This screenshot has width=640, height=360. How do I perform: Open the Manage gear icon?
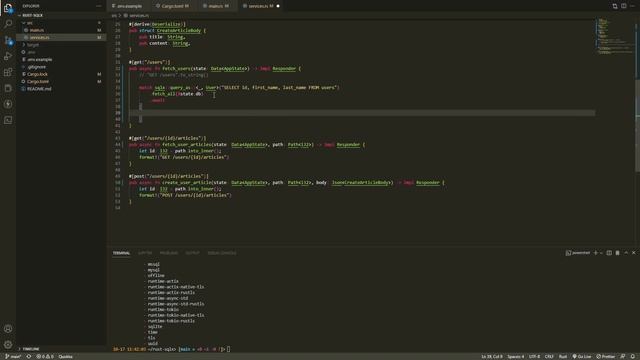pyautogui.click(x=8, y=344)
